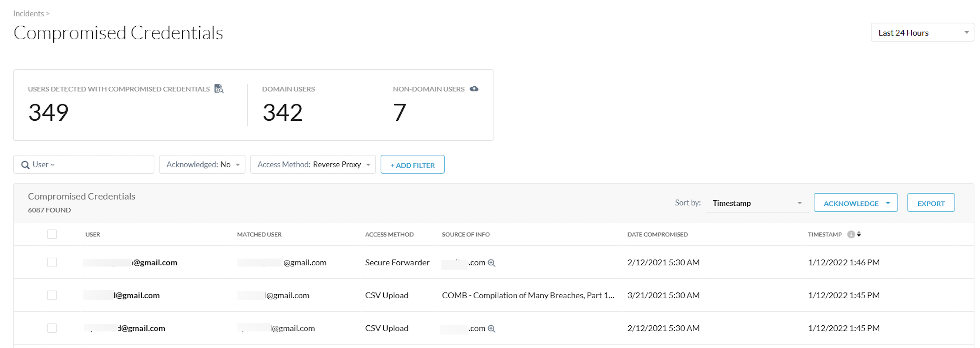Image resolution: width=980 pixels, height=348 pixels.
Task: Tick the select-all checkbox in table header
Action: pos(52,234)
